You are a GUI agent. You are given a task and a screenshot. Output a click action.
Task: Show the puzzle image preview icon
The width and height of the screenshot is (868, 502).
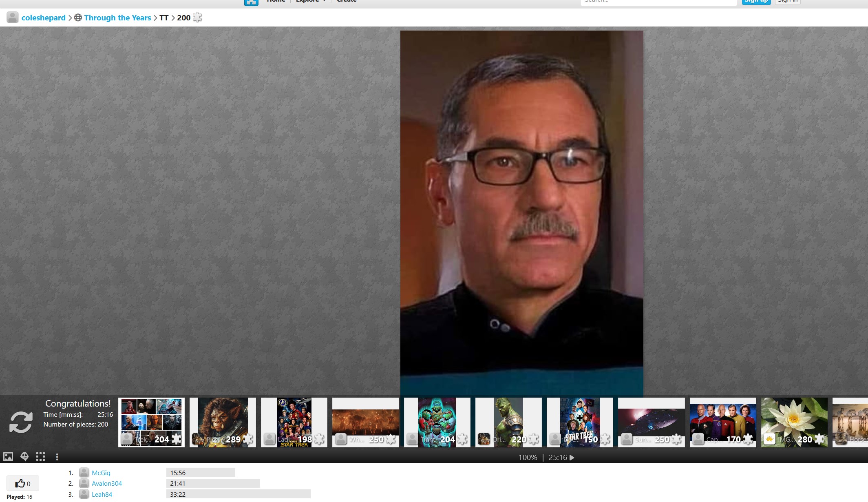pos(8,457)
